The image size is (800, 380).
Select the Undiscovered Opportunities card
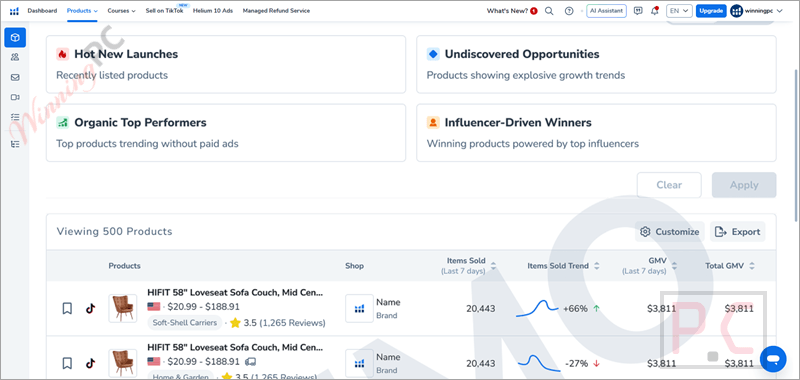[596, 64]
